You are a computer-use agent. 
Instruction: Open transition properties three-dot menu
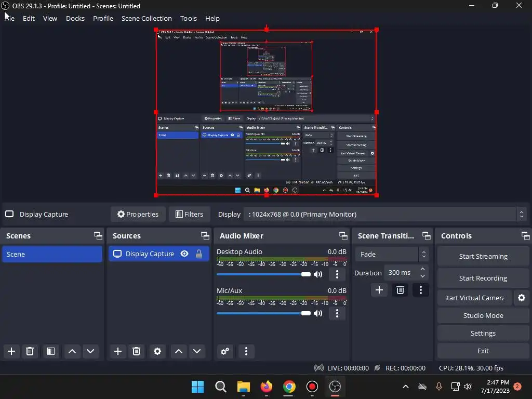[421, 290]
